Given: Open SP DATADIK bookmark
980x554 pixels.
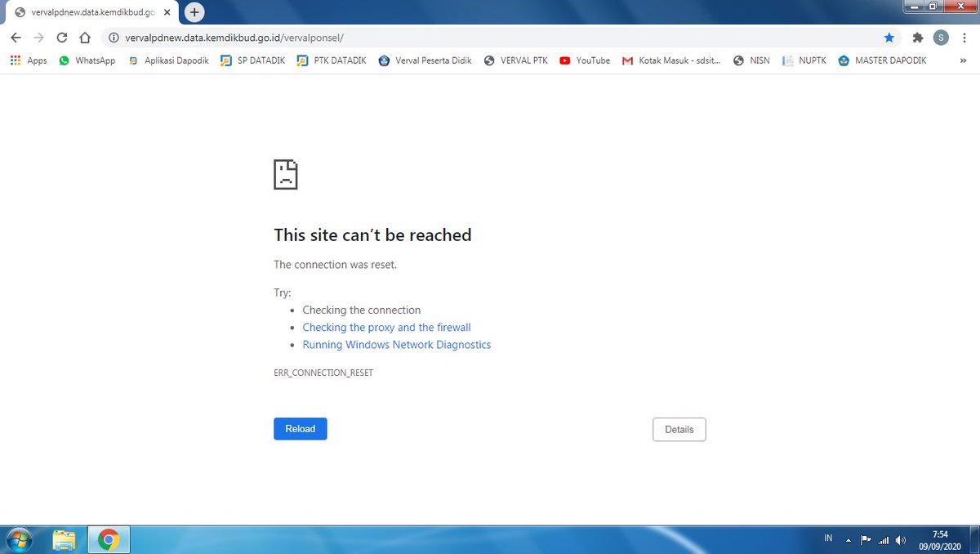Looking at the screenshot, I should [253, 60].
